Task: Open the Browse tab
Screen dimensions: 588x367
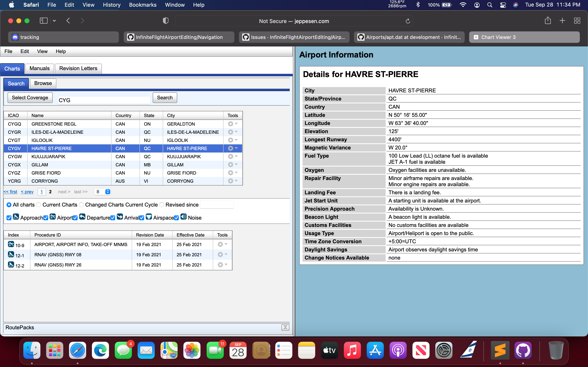Action: (43, 83)
